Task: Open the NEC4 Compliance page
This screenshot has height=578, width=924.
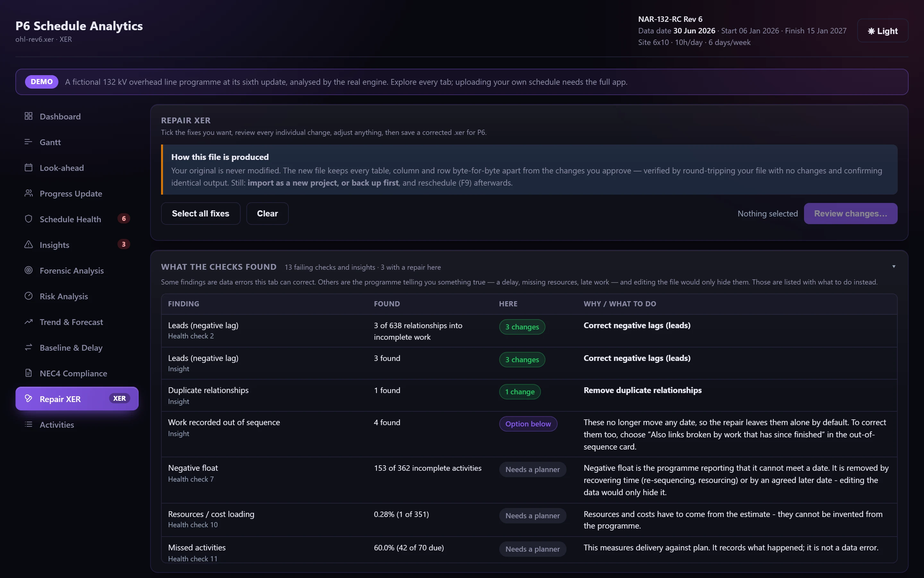Action: (77, 373)
